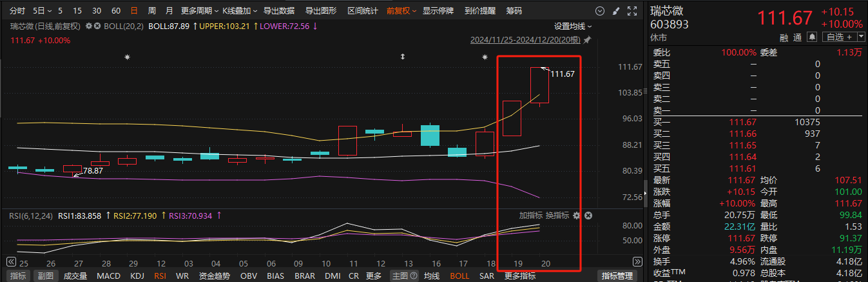Select the MACD indicator tab
Image resolution: width=868 pixels, height=282 pixels.
pos(108,276)
